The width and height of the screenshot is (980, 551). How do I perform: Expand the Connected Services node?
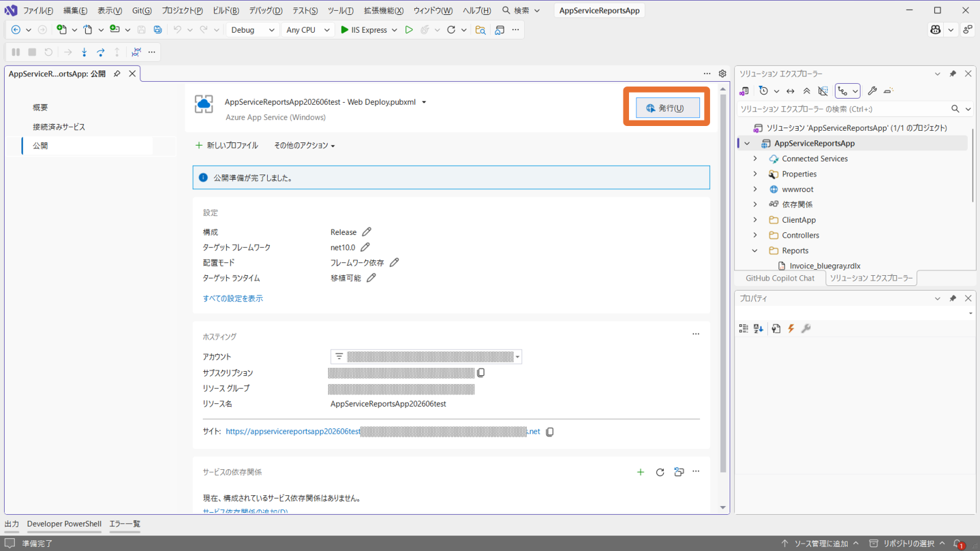tap(755, 159)
